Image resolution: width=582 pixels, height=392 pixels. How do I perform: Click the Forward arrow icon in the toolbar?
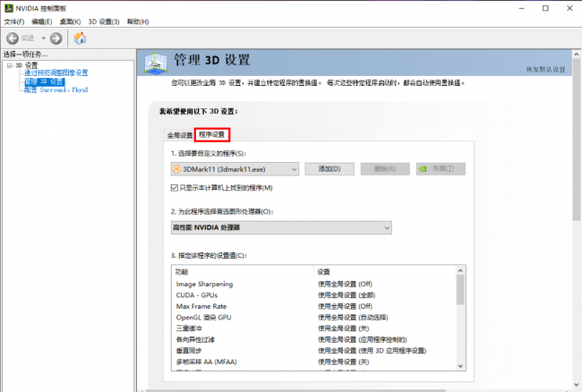tap(56, 38)
